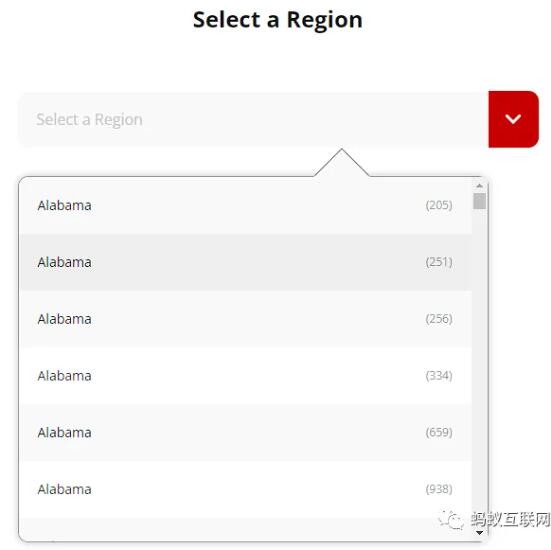551x550 pixels.
Task: Select the Alabama name in the 334 row
Action: (x=64, y=376)
